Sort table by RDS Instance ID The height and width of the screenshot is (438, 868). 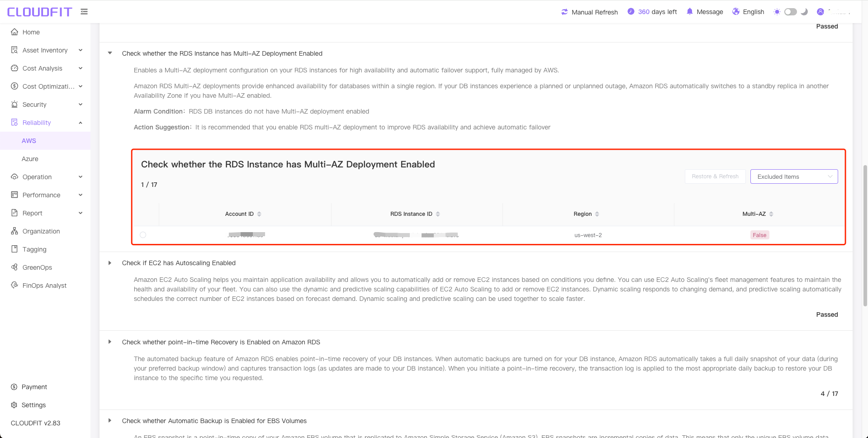(x=438, y=214)
